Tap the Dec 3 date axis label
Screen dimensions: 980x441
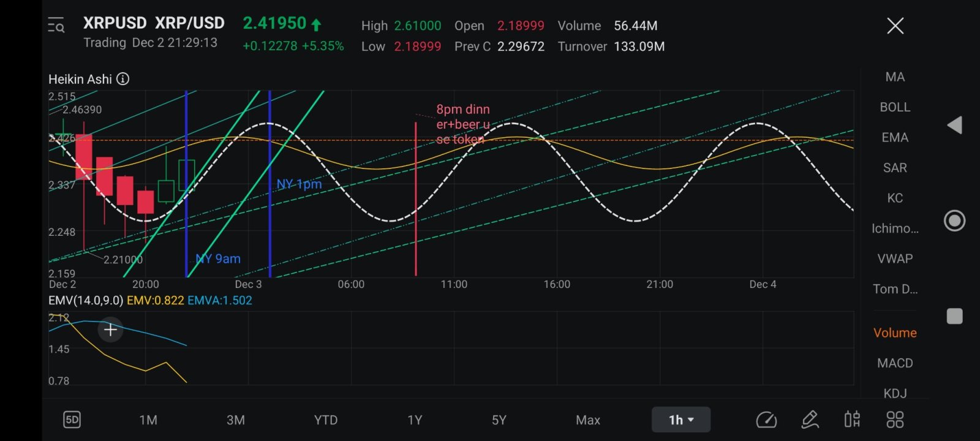(248, 284)
